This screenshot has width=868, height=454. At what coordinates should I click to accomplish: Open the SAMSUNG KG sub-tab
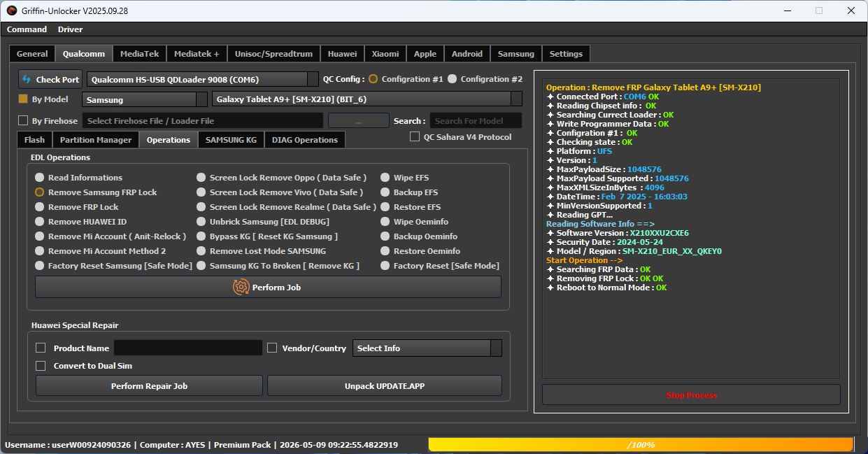click(231, 140)
